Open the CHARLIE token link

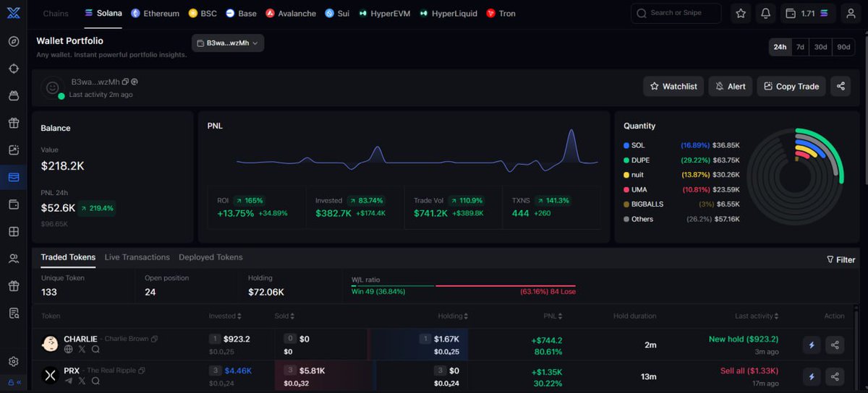(80, 339)
